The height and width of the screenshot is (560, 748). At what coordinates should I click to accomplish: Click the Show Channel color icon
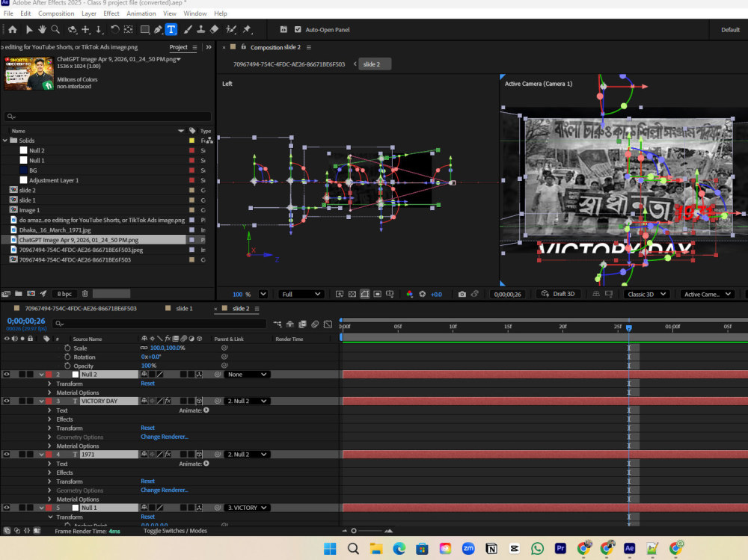[409, 295]
